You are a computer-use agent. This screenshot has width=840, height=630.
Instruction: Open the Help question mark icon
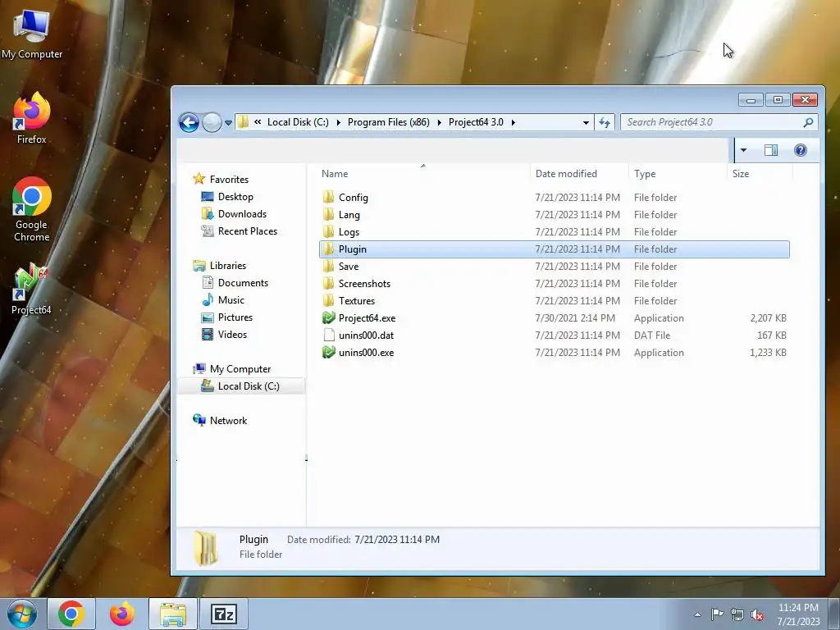(x=801, y=150)
